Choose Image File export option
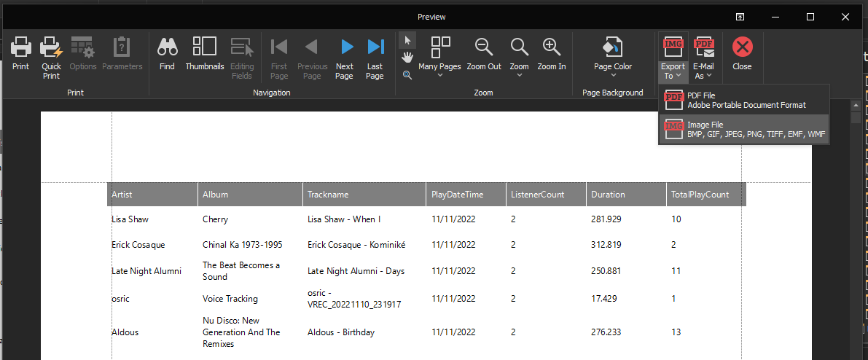This screenshot has width=868, height=360. pos(743,130)
